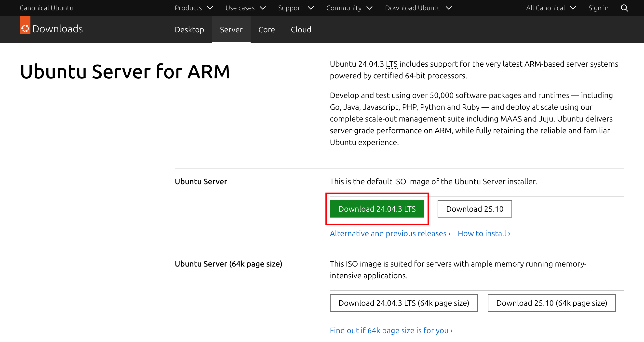Open the Core tab
This screenshot has height=342, width=644.
(x=267, y=29)
